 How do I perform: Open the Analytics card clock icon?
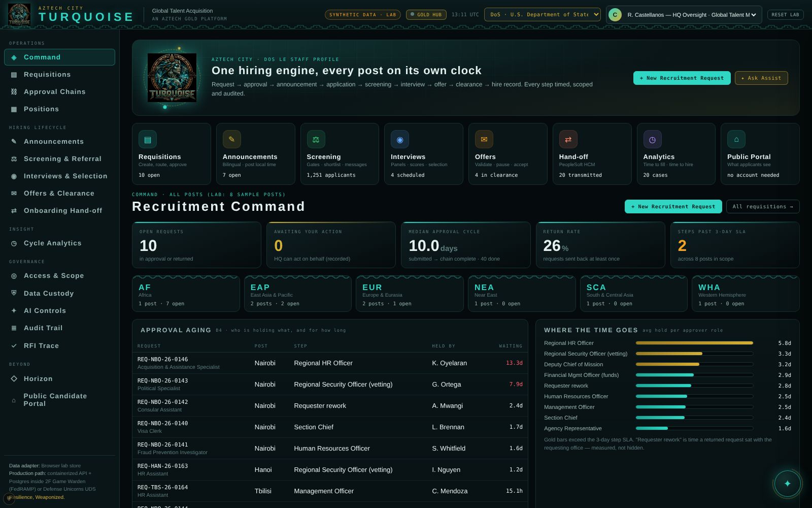coord(652,139)
